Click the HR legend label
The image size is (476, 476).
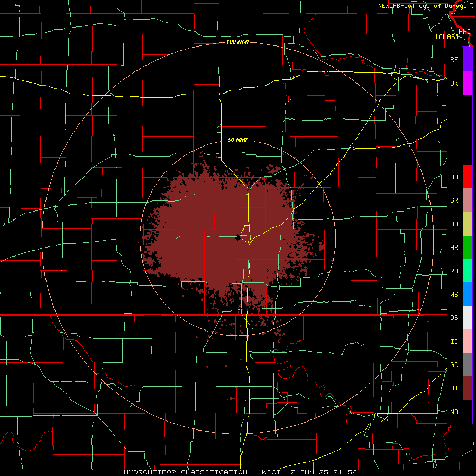coord(454,248)
